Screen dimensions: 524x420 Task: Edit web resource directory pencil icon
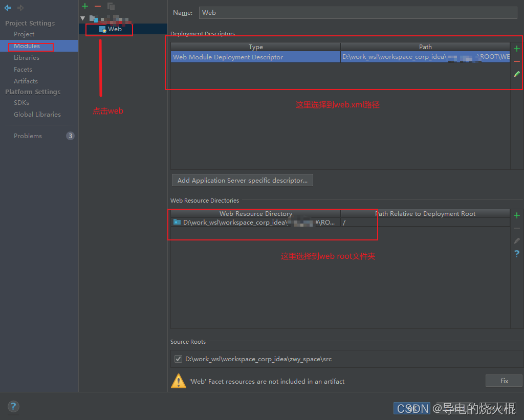coord(517,241)
